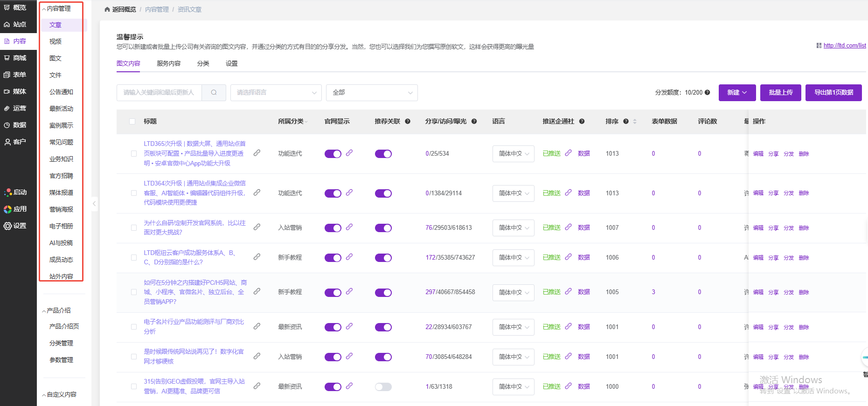Switch to the 服务内容 tab
Viewport: 868px width, 406px height.
point(168,64)
